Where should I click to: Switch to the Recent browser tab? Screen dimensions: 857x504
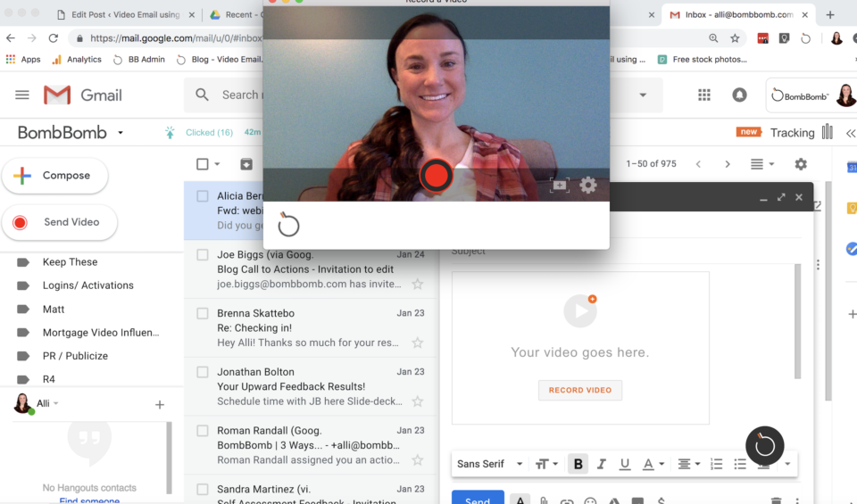(x=236, y=15)
